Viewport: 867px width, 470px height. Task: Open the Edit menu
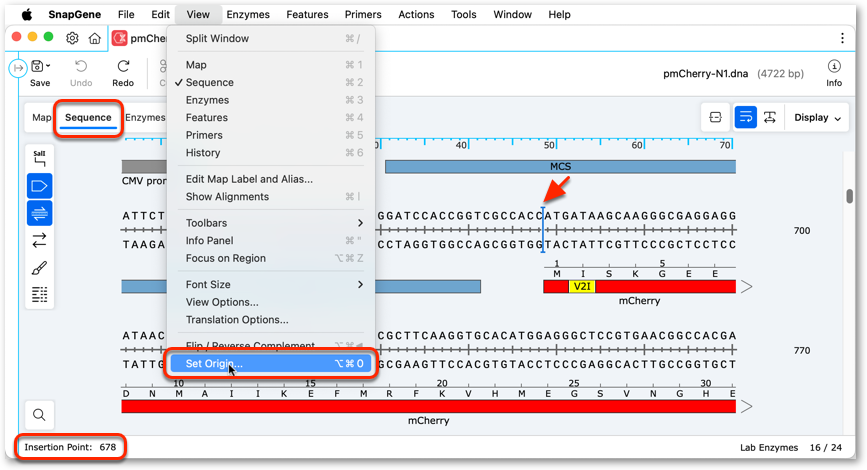pyautogui.click(x=160, y=14)
